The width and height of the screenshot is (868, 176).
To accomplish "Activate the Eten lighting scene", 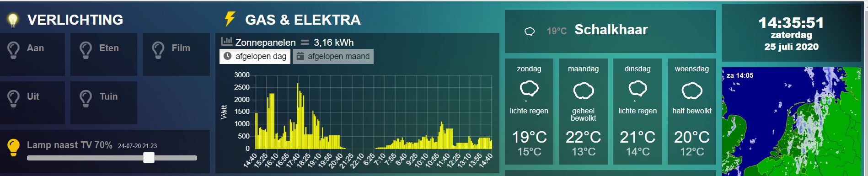I will click(104, 54).
